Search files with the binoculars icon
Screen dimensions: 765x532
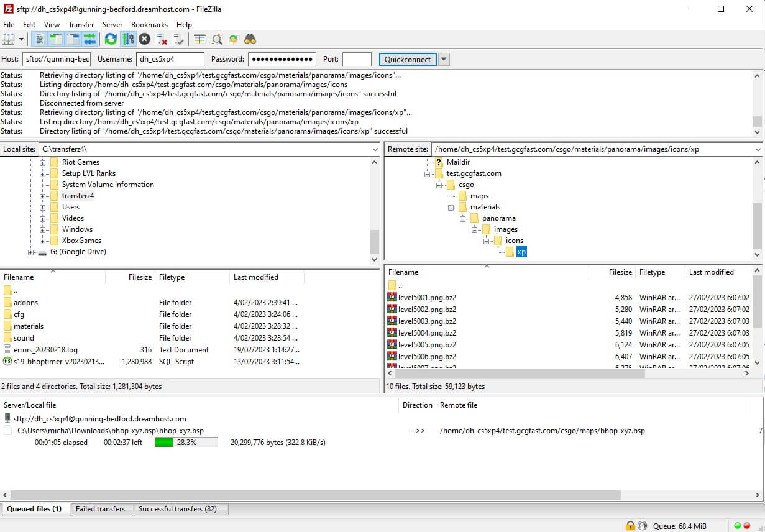pos(250,39)
